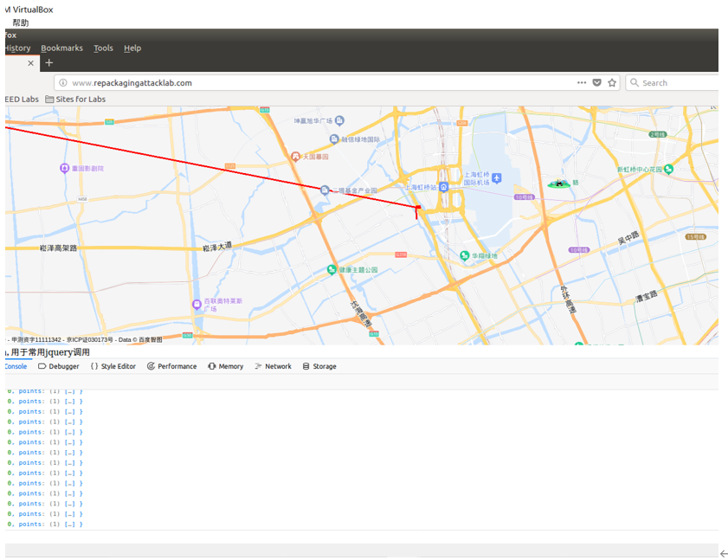This screenshot has height=560, width=728.
Task: Click the magnifier icon in search box
Action: pyautogui.click(x=635, y=82)
